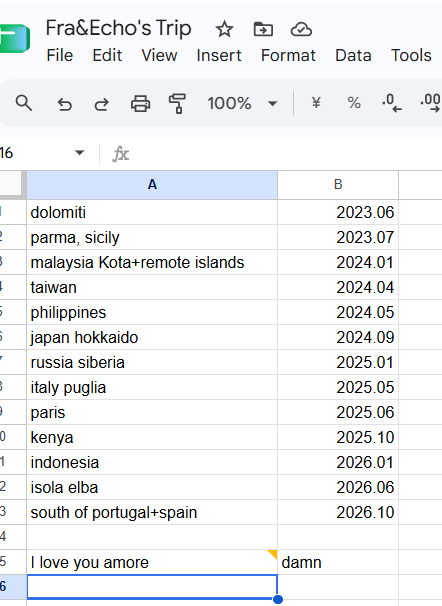Open the Tools menu
This screenshot has width=442, height=606.
411,55
